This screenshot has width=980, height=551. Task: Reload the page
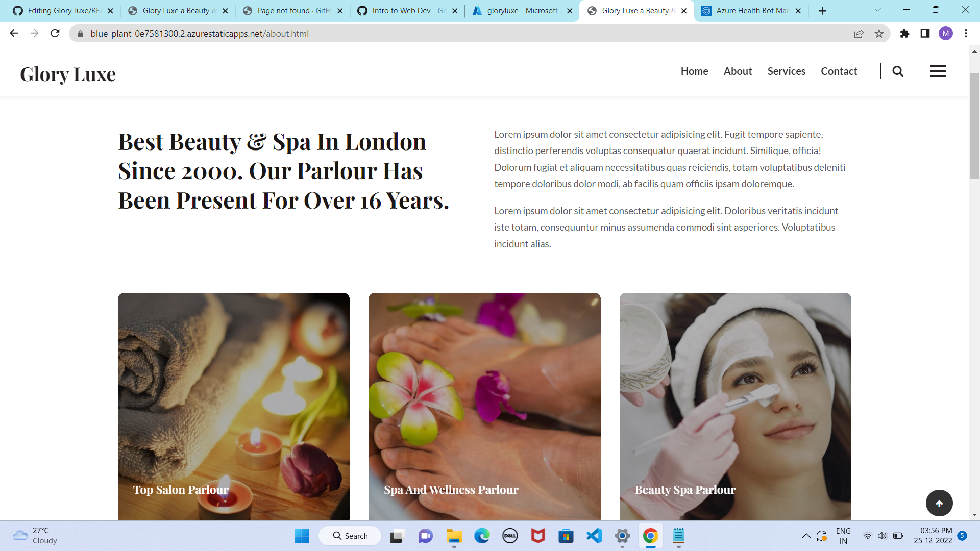55,34
